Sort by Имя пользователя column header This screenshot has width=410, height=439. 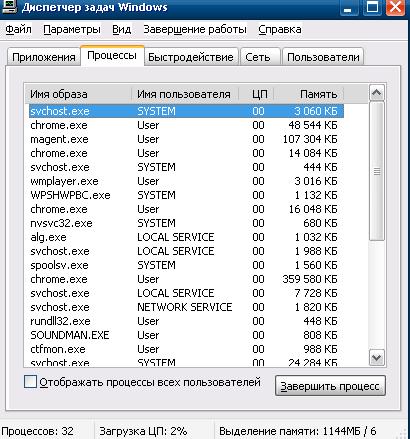(x=185, y=94)
